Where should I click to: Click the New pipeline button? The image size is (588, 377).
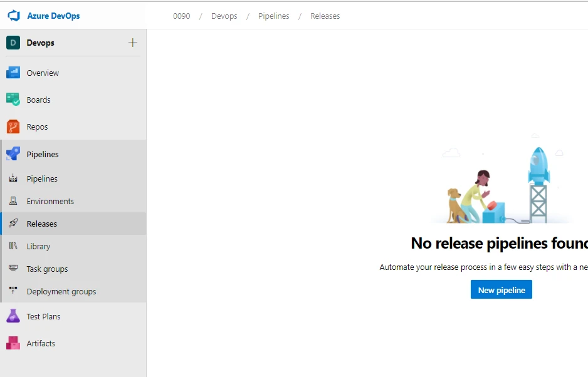pyautogui.click(x=501, y=289)
